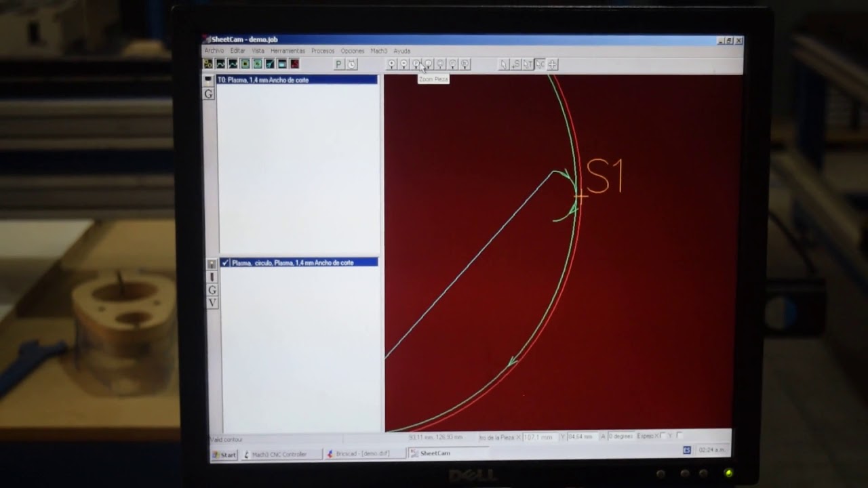Toggle the Espejo Y mirror checkbox

tap(679, 435)
